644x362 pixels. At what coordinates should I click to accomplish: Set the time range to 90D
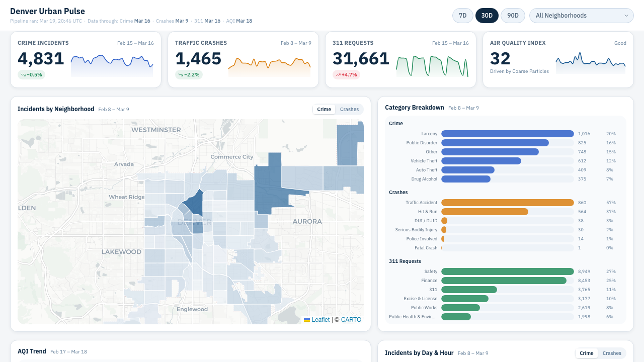513,16
